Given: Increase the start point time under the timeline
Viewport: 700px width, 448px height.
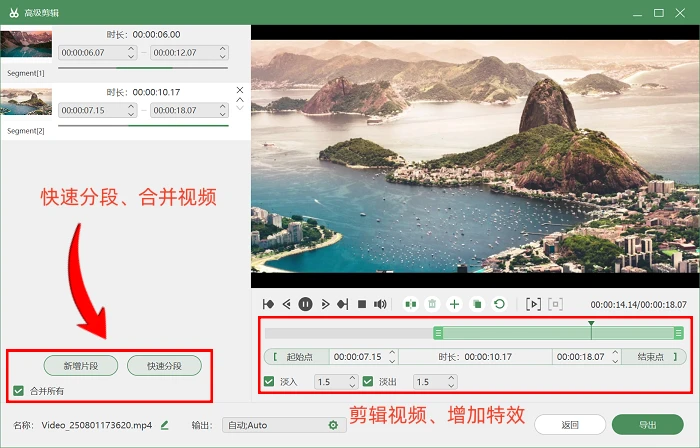Looking at the screenshot, I should (x=392, y=353).
